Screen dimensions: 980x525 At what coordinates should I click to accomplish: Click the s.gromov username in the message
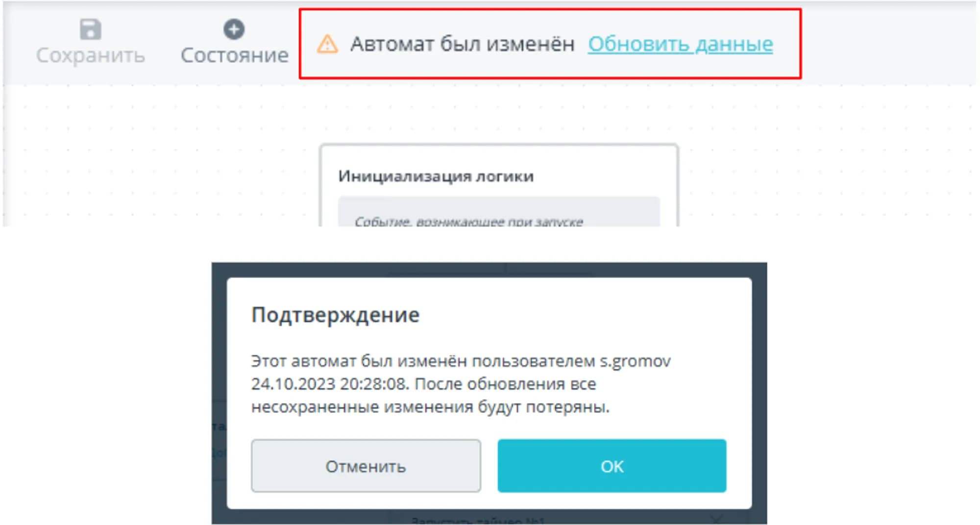[x=635, y=361]
